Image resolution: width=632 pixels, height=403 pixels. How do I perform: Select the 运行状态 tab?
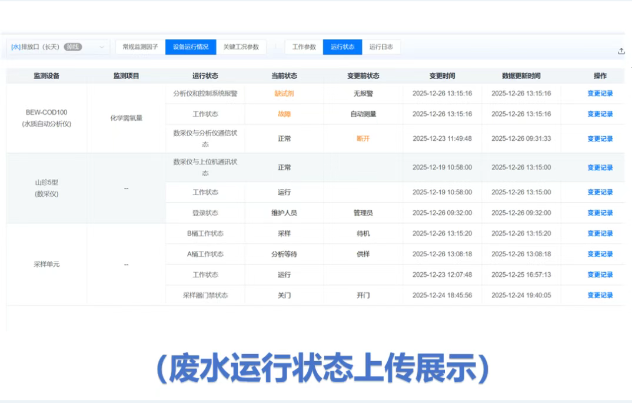coord(342,47)
